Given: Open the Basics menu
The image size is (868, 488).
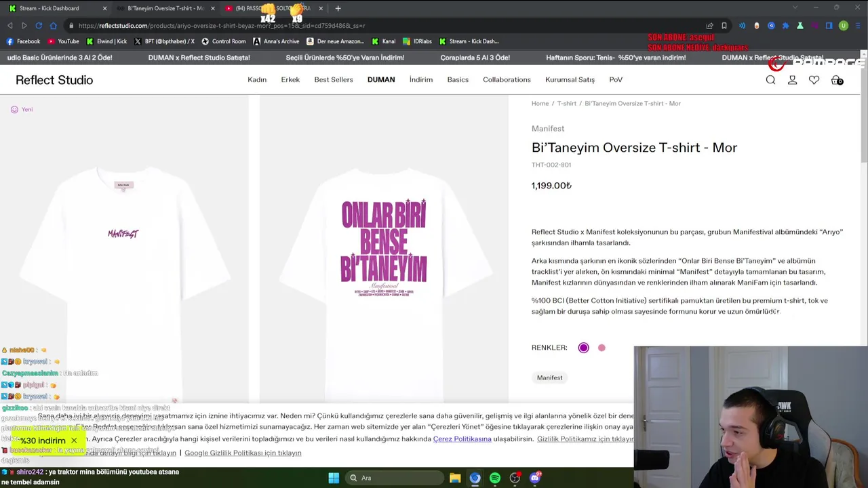Looking at the screenshot, I should (458, 79).
